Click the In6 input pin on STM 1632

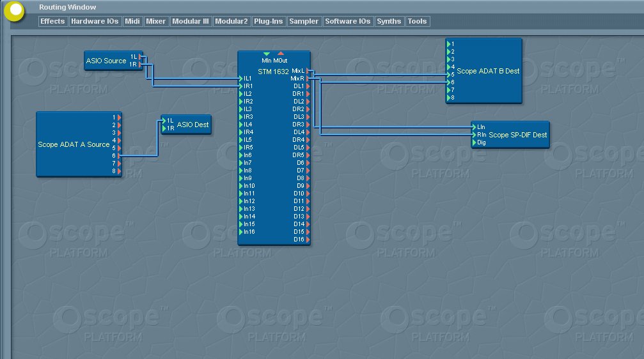[x=241, y=155]
